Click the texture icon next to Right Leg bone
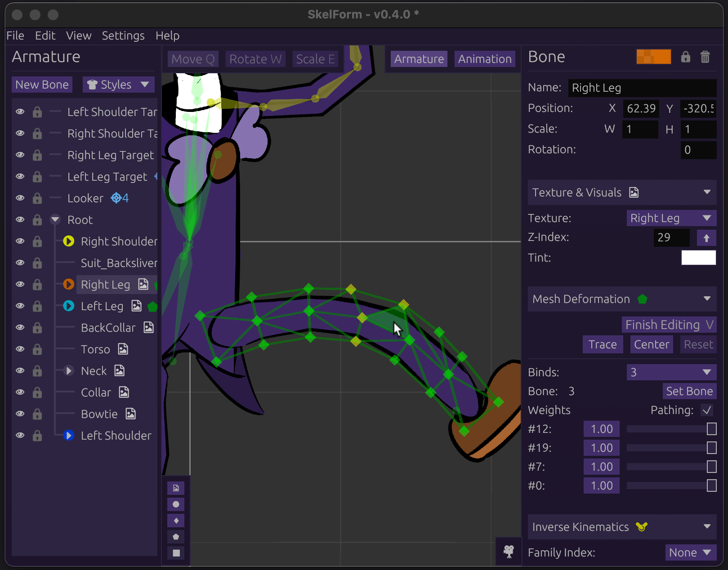728x570 pixels. [143, 284]
